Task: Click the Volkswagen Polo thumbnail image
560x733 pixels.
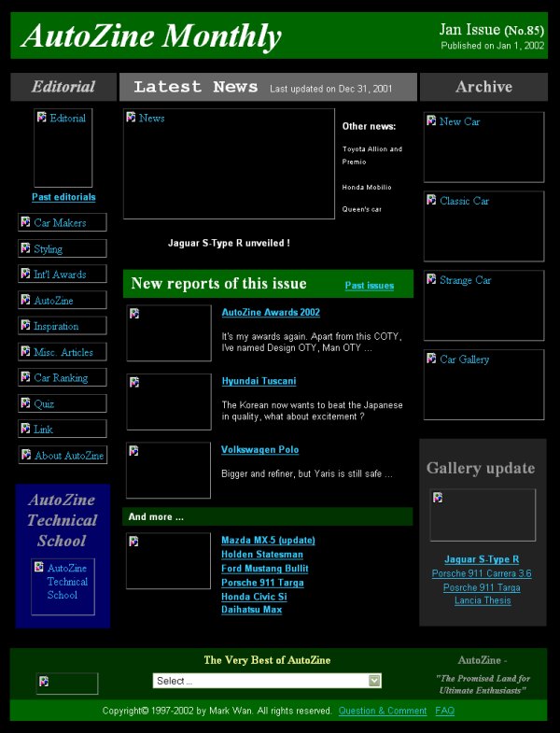Action: (168, 471)
